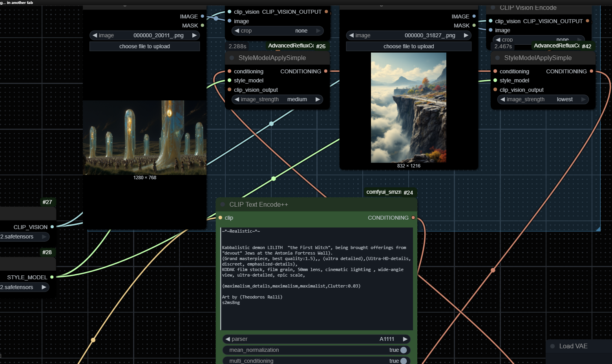Click the previous-image arrow beside 000000_31827_.png
This screenshot has width=612, height=364.
tap(351, 35)
